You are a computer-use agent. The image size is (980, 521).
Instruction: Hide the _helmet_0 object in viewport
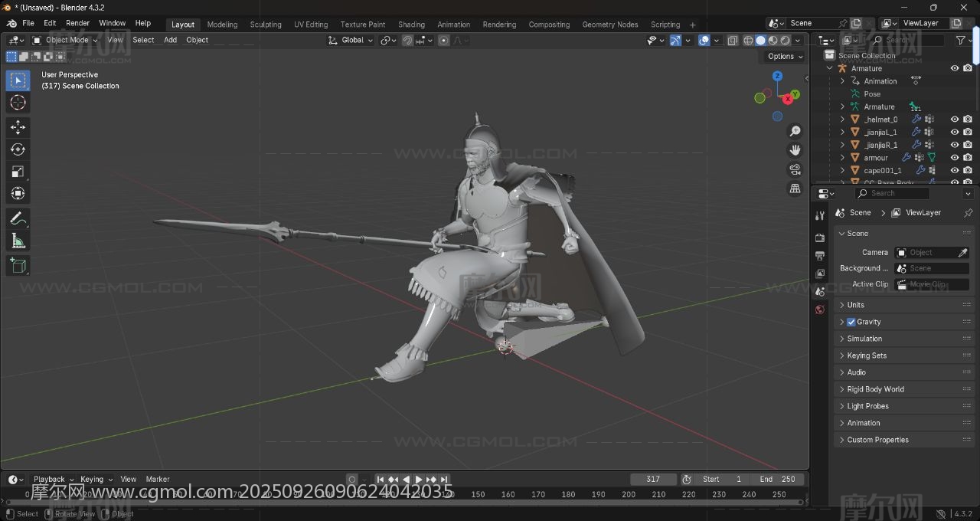point(955,120)
